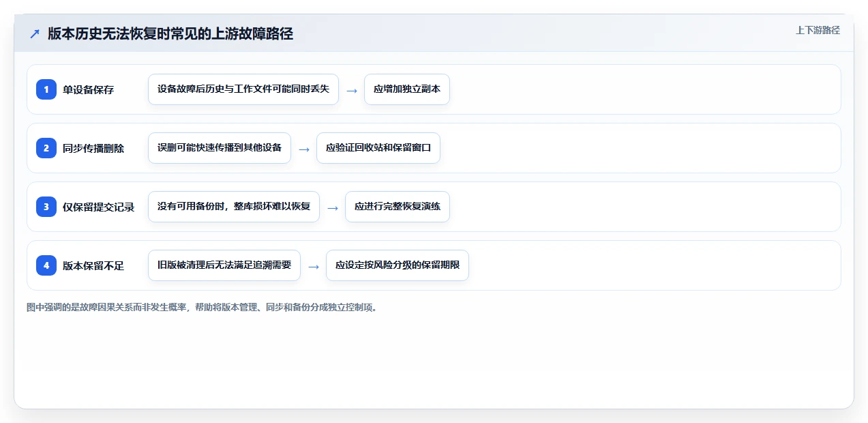Click the arrow before 应设定按风险分级的保留期限
868x423 pixels.
(x=314, y=266)
